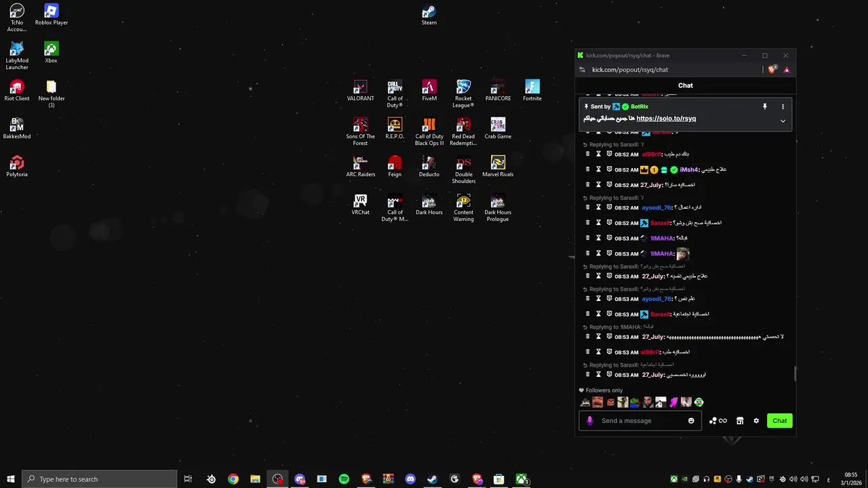
Task: Select the PANICORE desktop icon
Action: pos(498,91)
